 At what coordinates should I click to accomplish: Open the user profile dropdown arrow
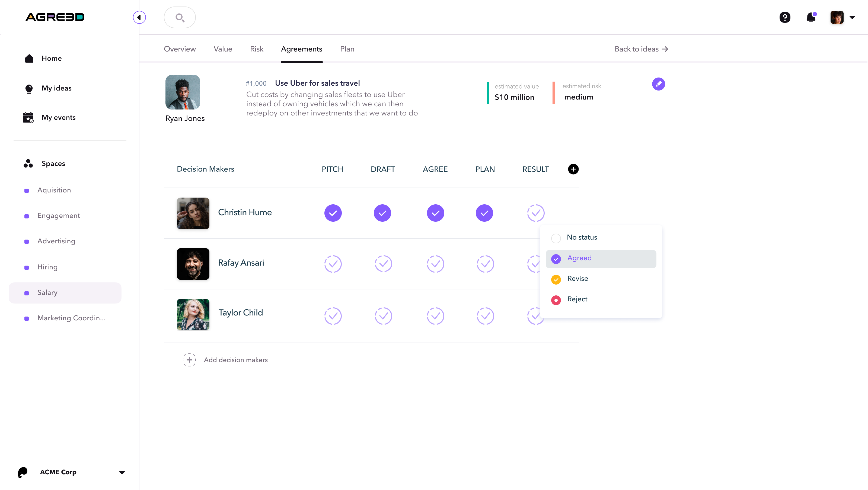point(852,17)
